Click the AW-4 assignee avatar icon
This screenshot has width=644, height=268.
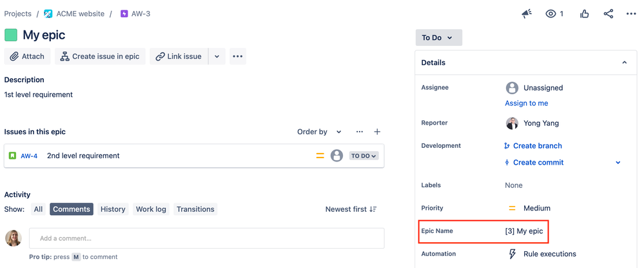[x=337, y=156]
